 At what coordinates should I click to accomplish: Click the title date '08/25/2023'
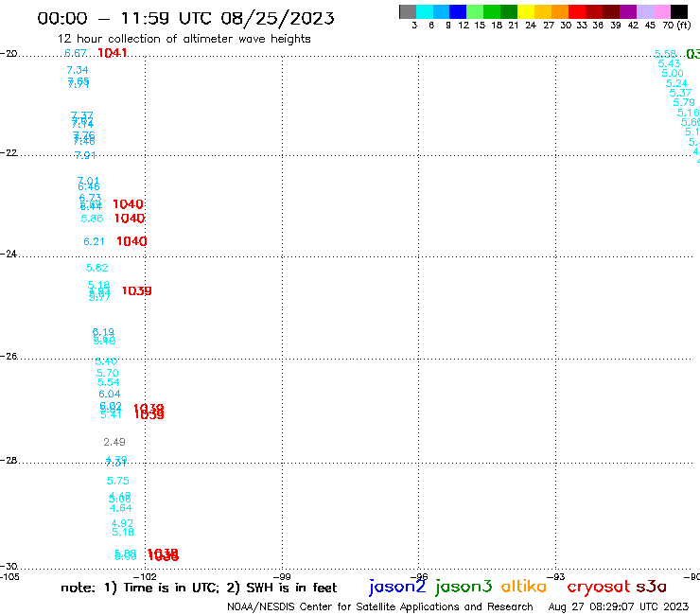coord(277,19)
